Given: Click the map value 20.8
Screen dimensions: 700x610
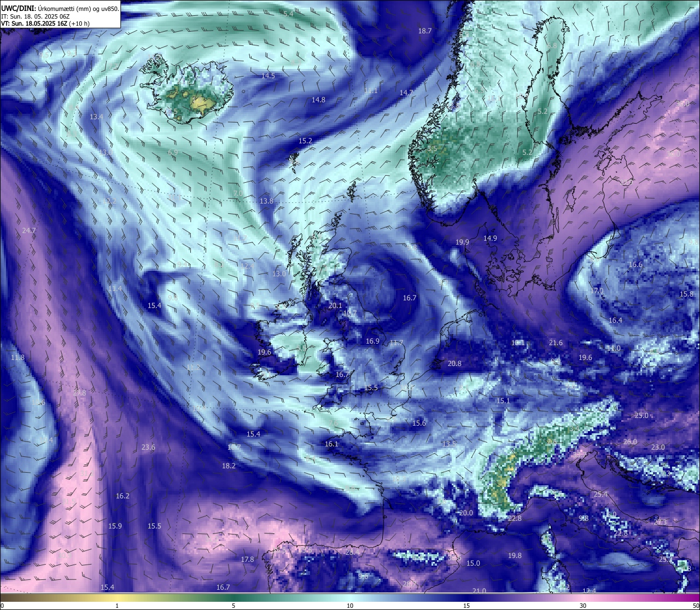Looking at the screenshot, I should coord(454,364).
